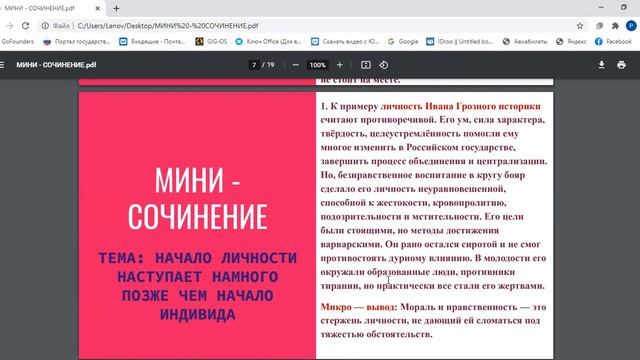Open the Extensions puzzle icon
Screen dimensions: 640x360
point(615,26)
